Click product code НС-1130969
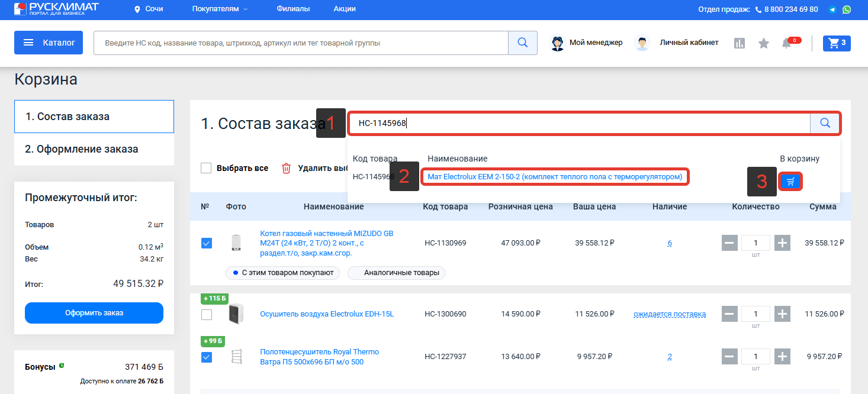Screen dimensions: 868x394 [445, 243]
